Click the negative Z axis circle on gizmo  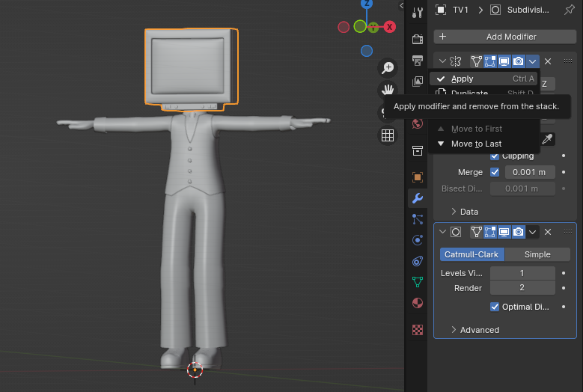pyautogui.click(x=367, y=51)
